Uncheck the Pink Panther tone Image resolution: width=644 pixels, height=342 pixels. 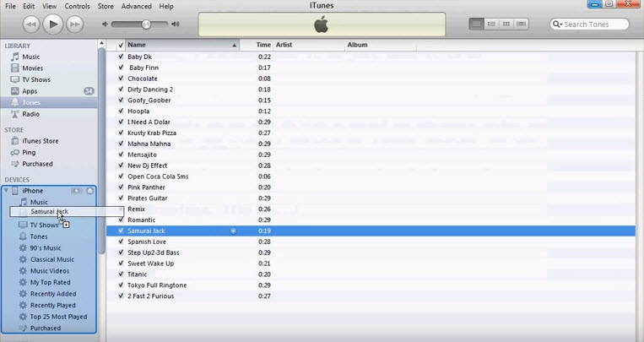tap(121, 187)
